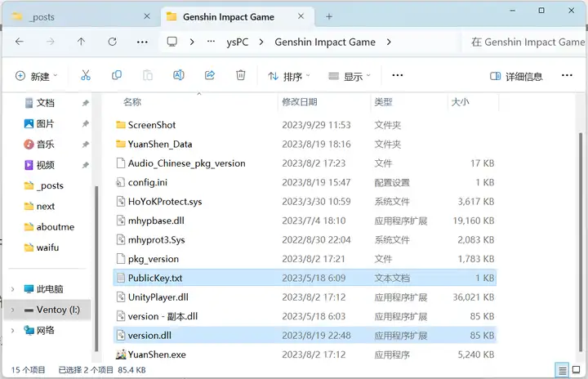Open the aboutme folder in sidebar
The width and height of the screenshot is (588, 379).
click(x=49, y=227)
